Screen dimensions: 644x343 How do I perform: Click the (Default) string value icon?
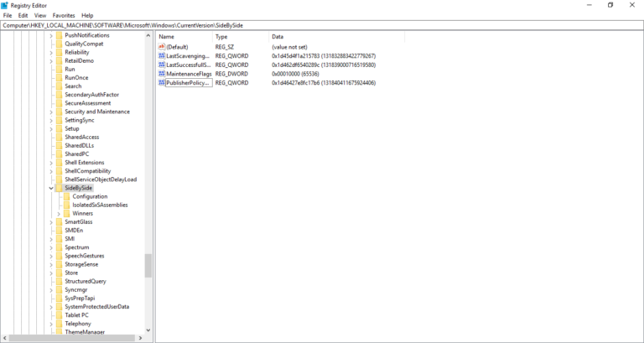(162, 47)
